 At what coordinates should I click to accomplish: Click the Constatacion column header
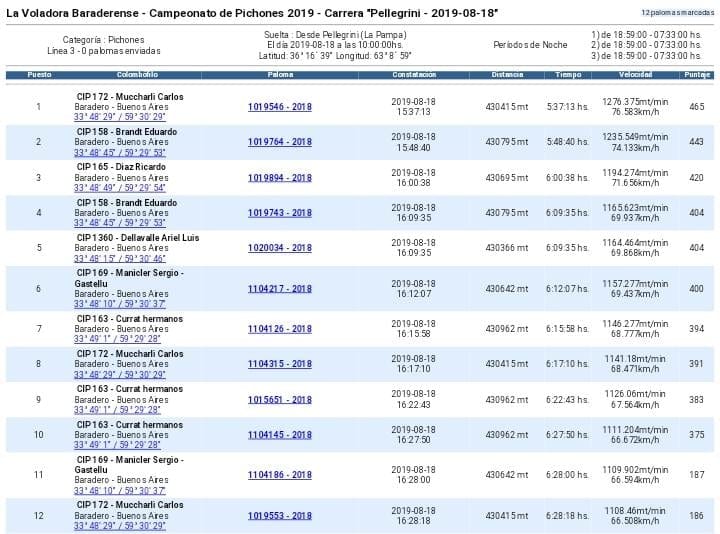click(414, 75)
